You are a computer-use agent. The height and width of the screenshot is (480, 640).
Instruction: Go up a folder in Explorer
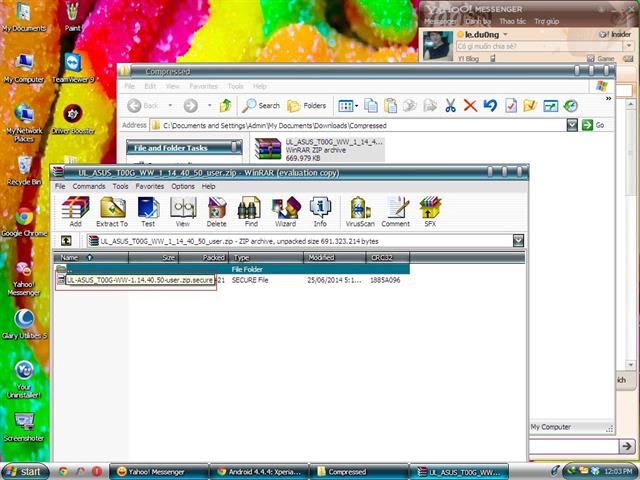225,106
